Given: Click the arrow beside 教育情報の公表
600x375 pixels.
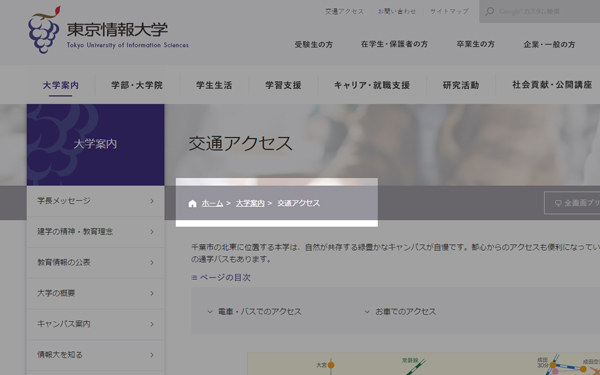Looking at the screenshot, I should point(152,262).
